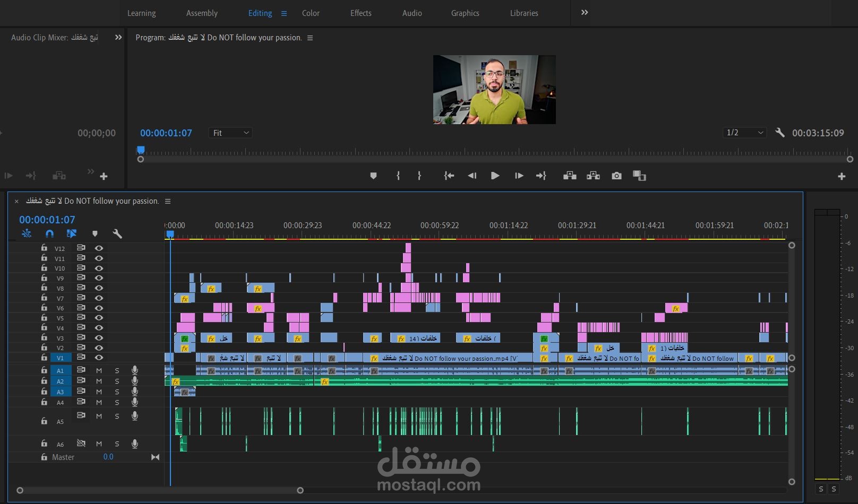Select the Color workspace tab

[x=311, y=13]
